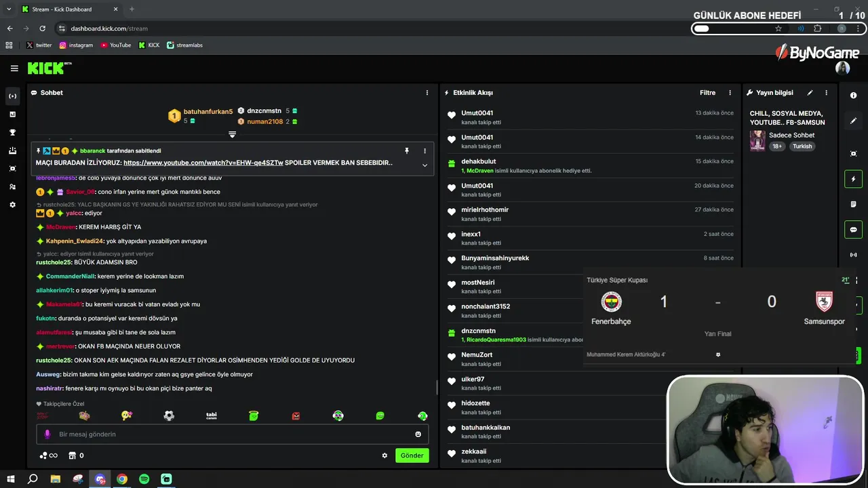Send message with Gönder button
Screen dimensions: 868x488
click(412, 455)
